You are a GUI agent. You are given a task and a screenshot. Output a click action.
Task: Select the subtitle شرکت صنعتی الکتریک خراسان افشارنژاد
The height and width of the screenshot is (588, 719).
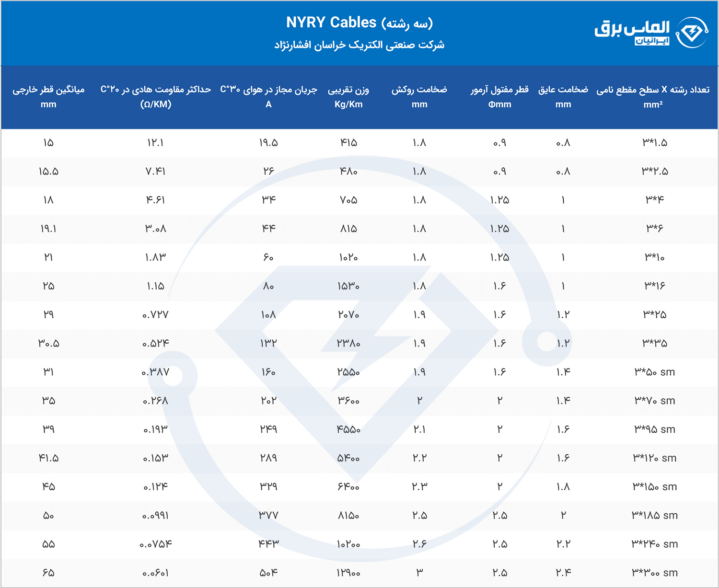point(359,45)
